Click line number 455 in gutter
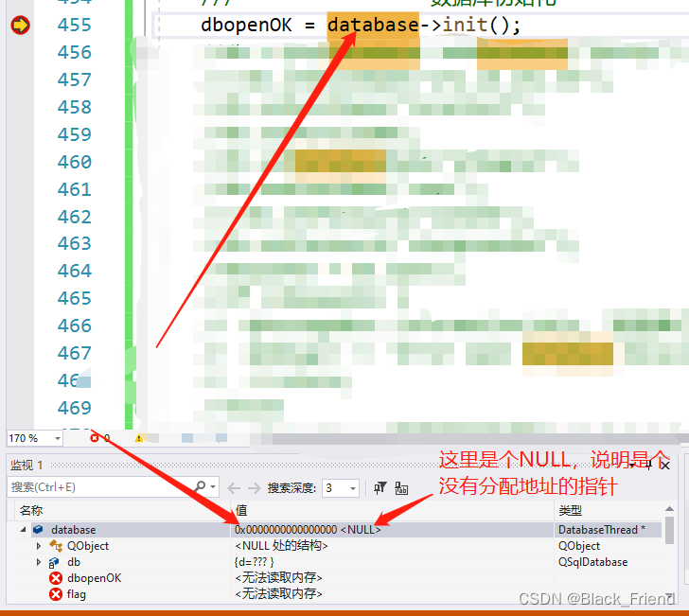The image size is (689, 616). (x=74, y=25)
